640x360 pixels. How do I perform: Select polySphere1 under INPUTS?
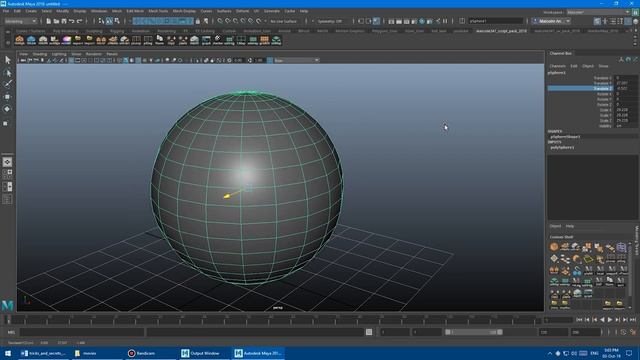pyautogui.click(x=562, y=147)
